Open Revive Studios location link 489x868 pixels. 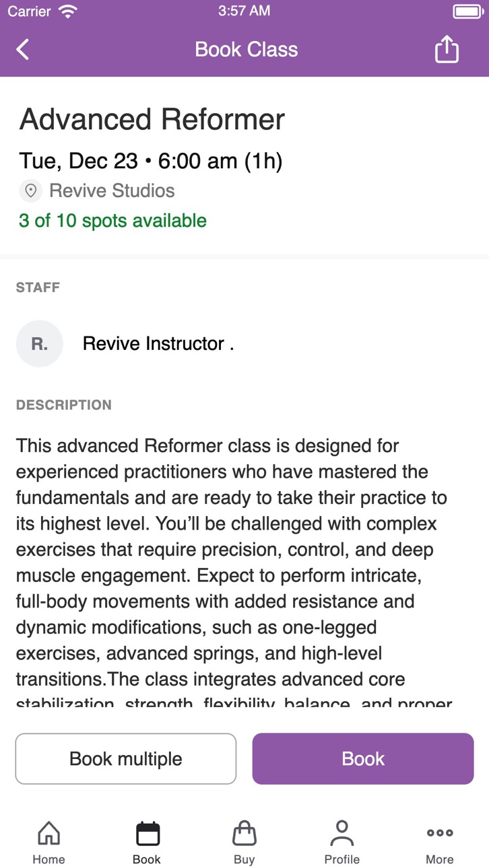(112, 191)
